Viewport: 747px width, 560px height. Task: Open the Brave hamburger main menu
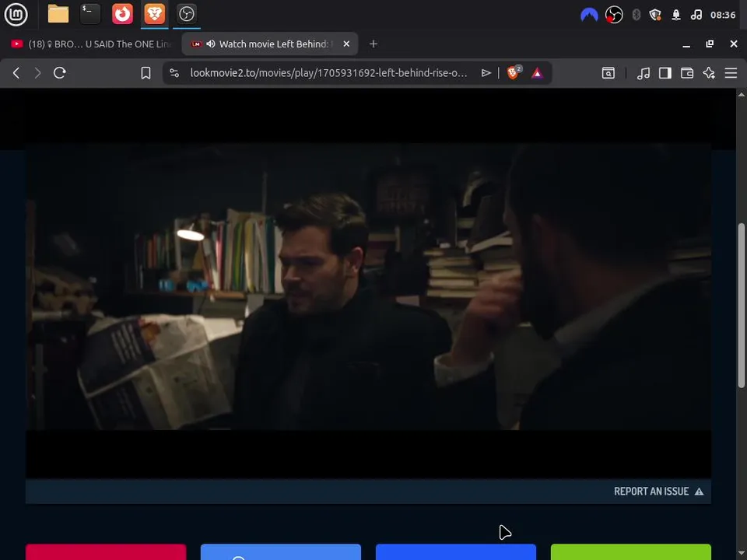click(731, 73)
